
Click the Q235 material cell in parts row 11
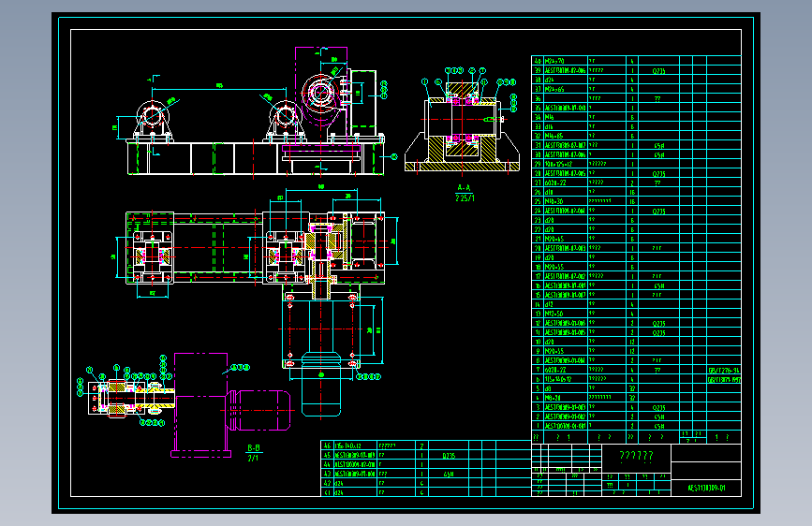pyautogui.click(x=658, y=333)
